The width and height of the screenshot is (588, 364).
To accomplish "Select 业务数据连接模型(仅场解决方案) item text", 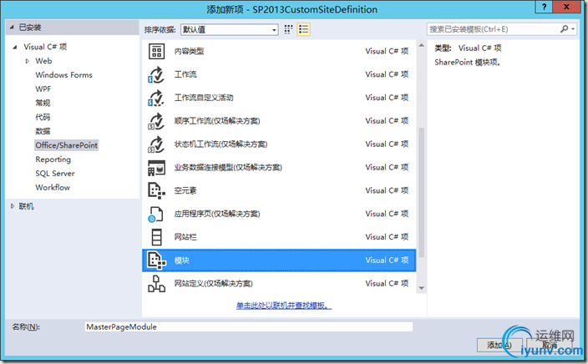I will coord(228,168).
